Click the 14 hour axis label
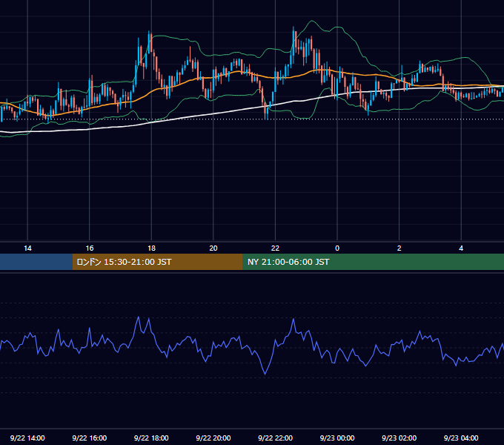The width and height of the screenshot is (504, 445). (27, 248)
